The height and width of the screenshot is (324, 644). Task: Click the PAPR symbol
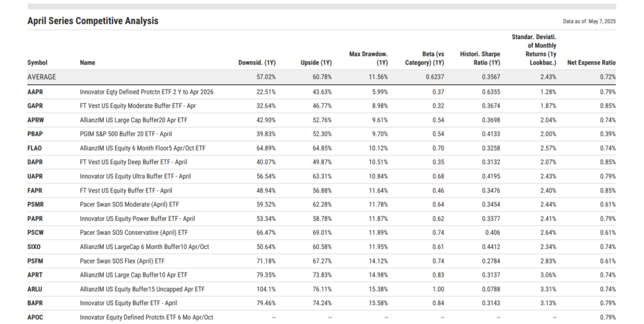coord(35,219)
